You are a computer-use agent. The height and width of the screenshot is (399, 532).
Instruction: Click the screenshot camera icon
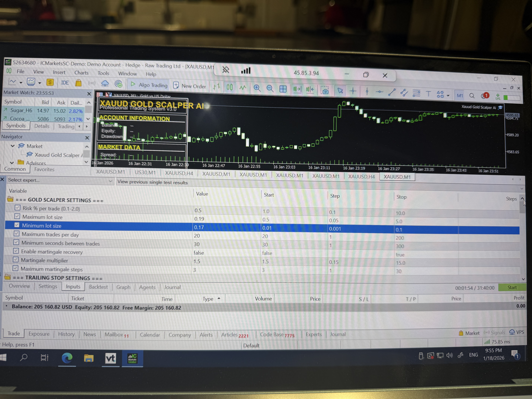pyautogui.click(x=325, y=91)
